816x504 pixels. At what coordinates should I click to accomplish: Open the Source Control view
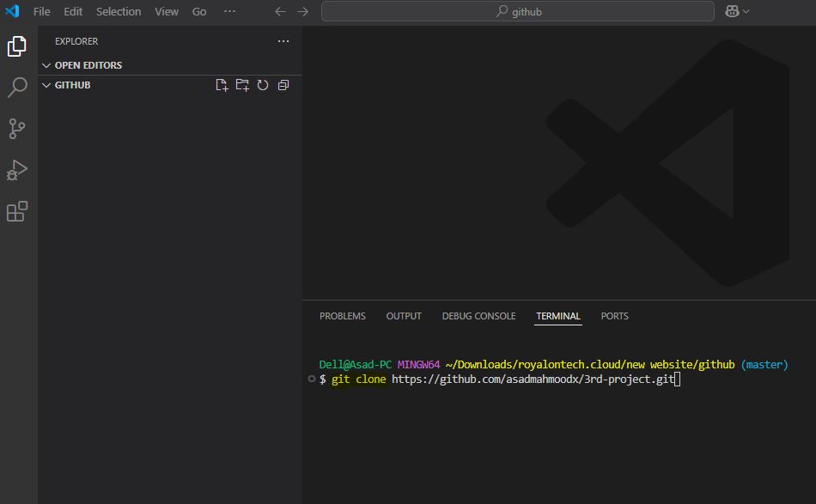[17, 129]
